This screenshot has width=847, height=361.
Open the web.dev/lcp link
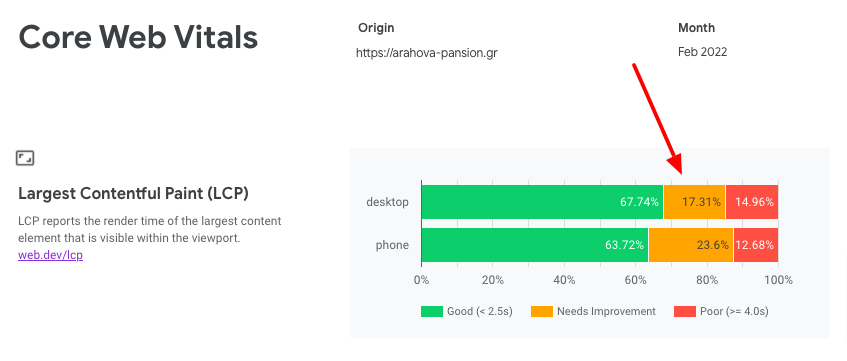coord(50,255)
